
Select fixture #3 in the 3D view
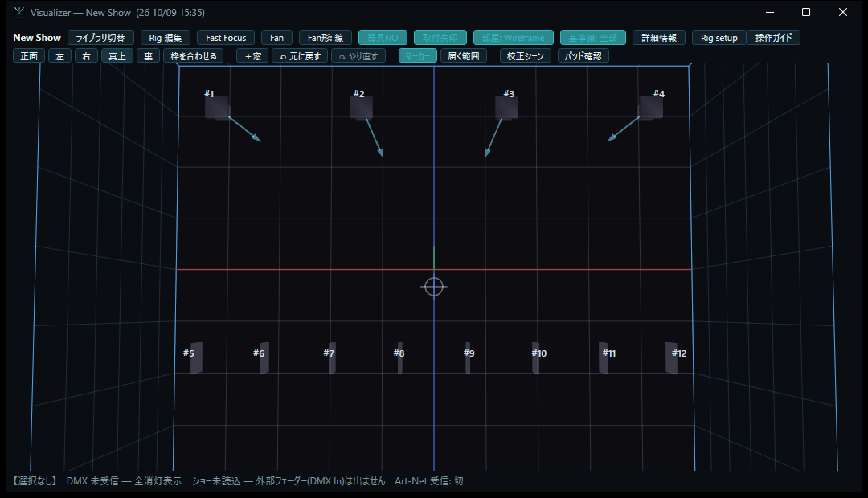[506, 108]
